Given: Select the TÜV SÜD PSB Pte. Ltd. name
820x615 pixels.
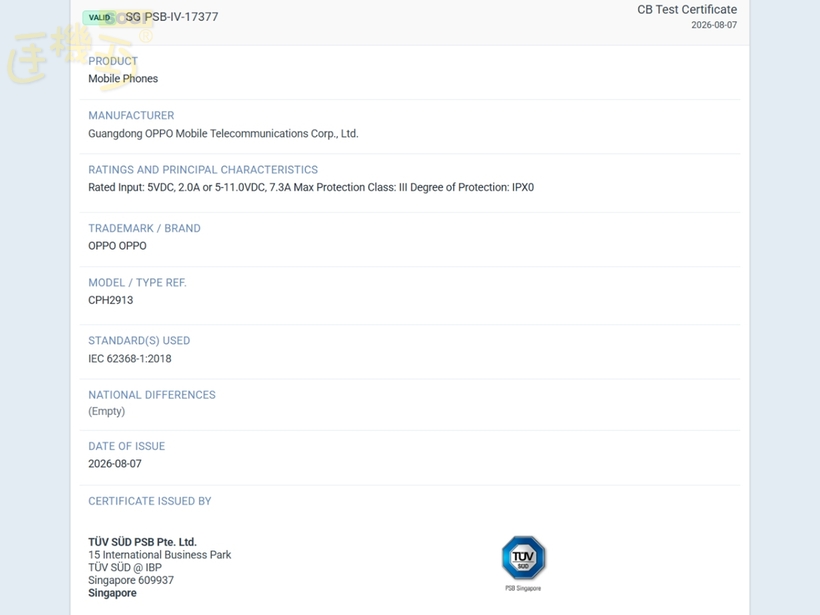Looking at the screenshot, I should [x=142, y=542].
